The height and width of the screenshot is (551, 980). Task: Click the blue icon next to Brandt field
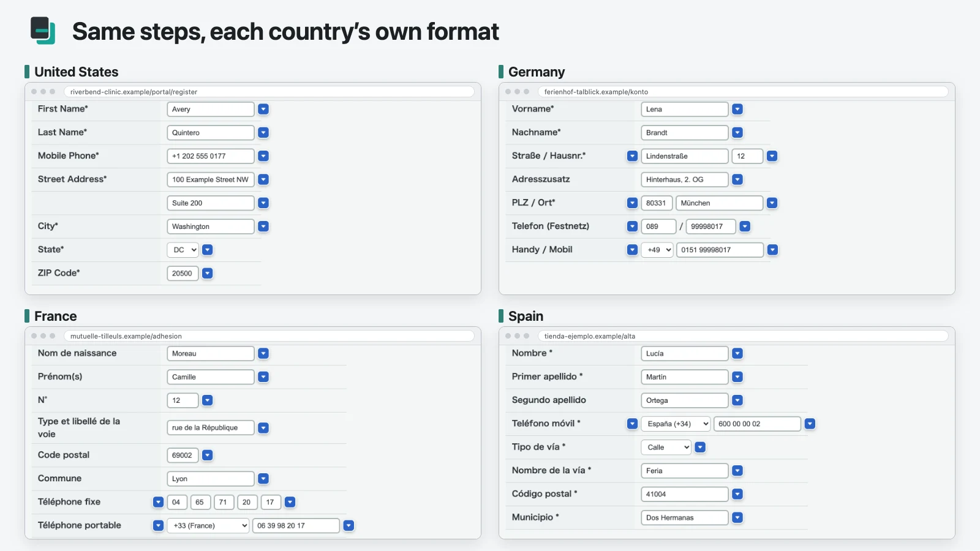737,132
